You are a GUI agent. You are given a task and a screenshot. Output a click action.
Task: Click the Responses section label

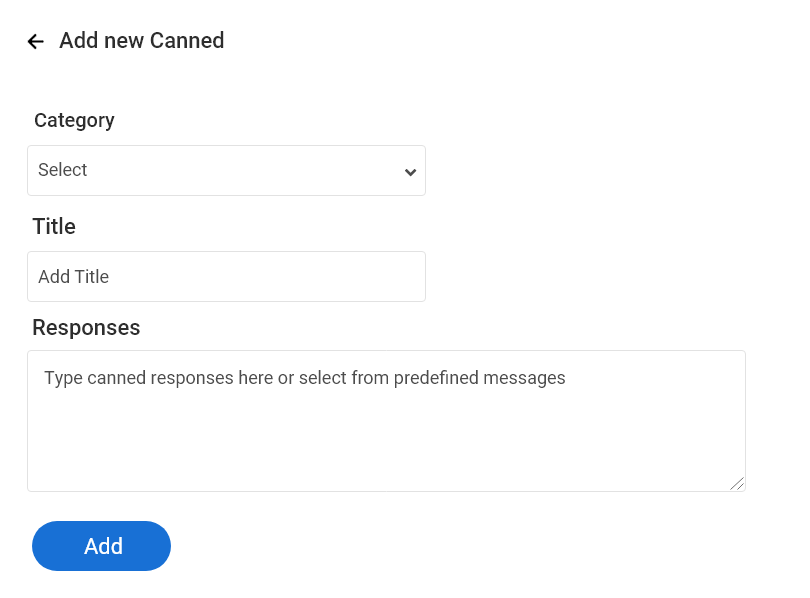[x=86, y=327]
